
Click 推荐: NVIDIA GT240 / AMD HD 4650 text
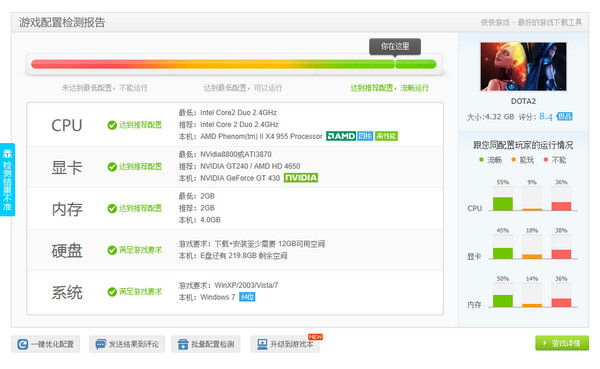point(239,166)
